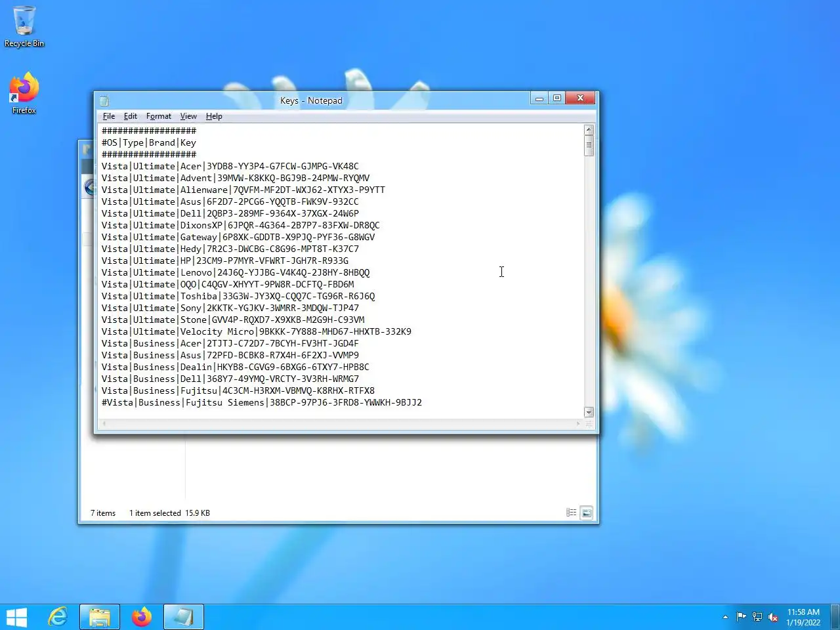Open the Help menu in Notepad
The image size is (840, 630).
pyautogui.click(x=214, y=116)
